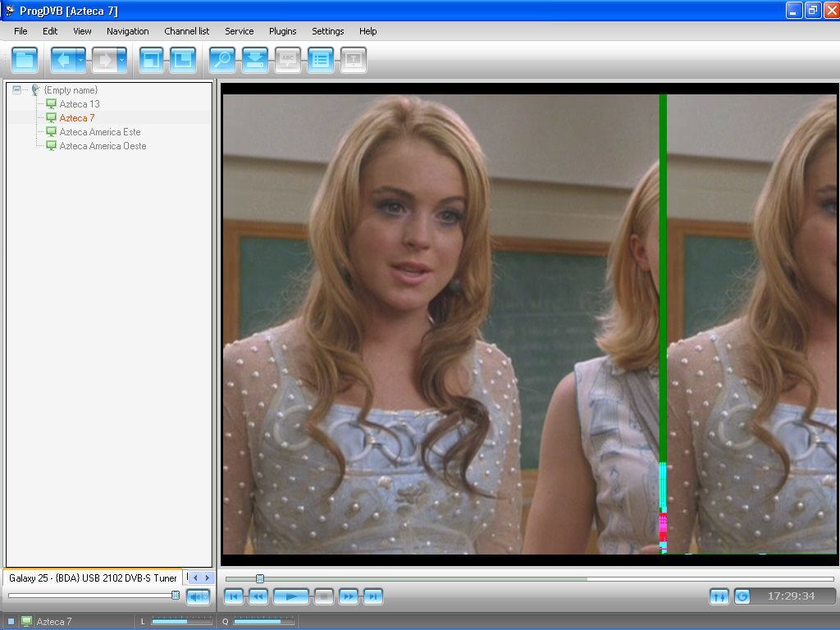This screenshot has width=840, height=630.
Task: Collapse the {Empty name} satellite tree node
Action: 16,90
